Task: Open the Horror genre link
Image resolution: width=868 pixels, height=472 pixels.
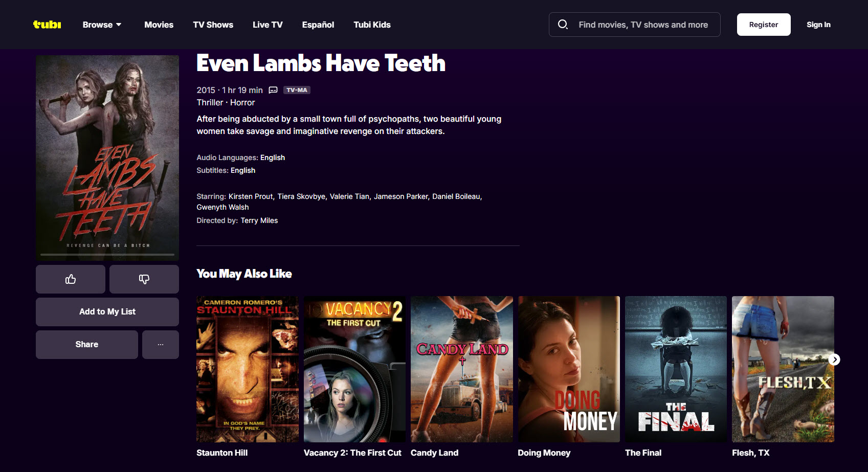Action: pyautogui.click(x=242, y=102)
